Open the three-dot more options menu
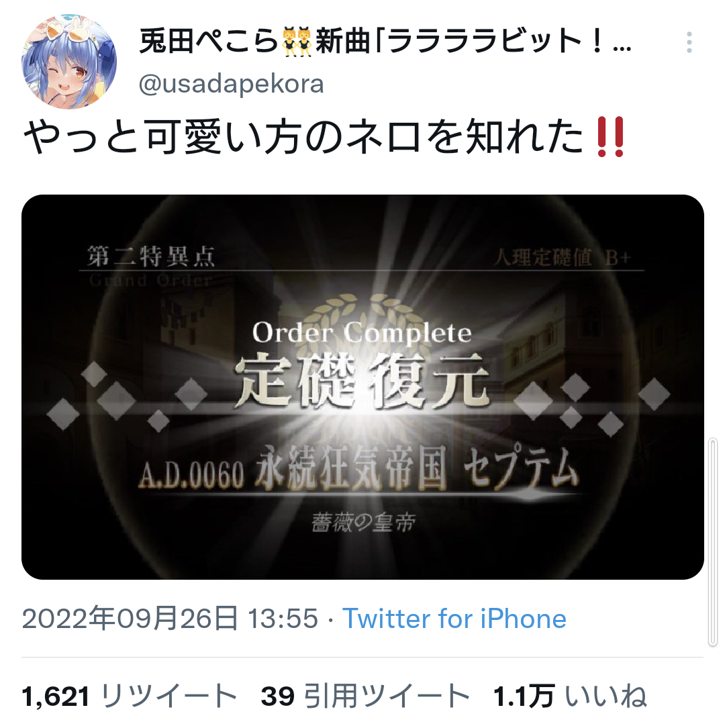725x728 pixels. point(689,43)
